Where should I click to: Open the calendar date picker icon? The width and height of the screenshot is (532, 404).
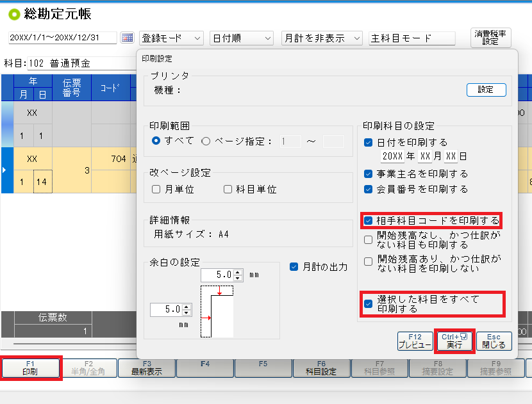click(127, 38)
